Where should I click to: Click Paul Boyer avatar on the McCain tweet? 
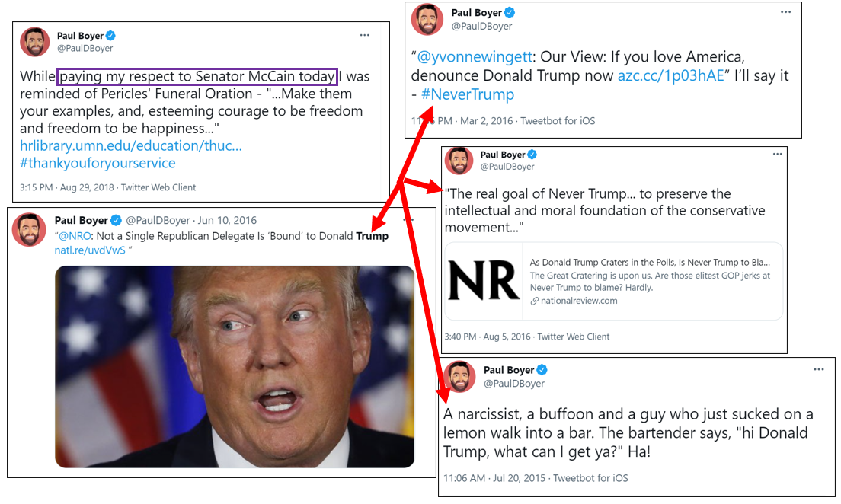(35, 42)
